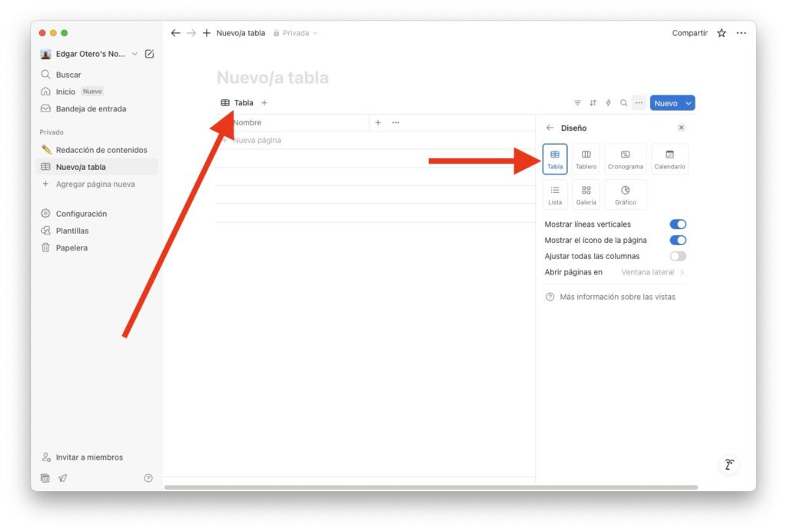The width and height of the screenshot is (787, 532).
Task: Choose the Cronograma layout icon
Action: click(625, 159)
